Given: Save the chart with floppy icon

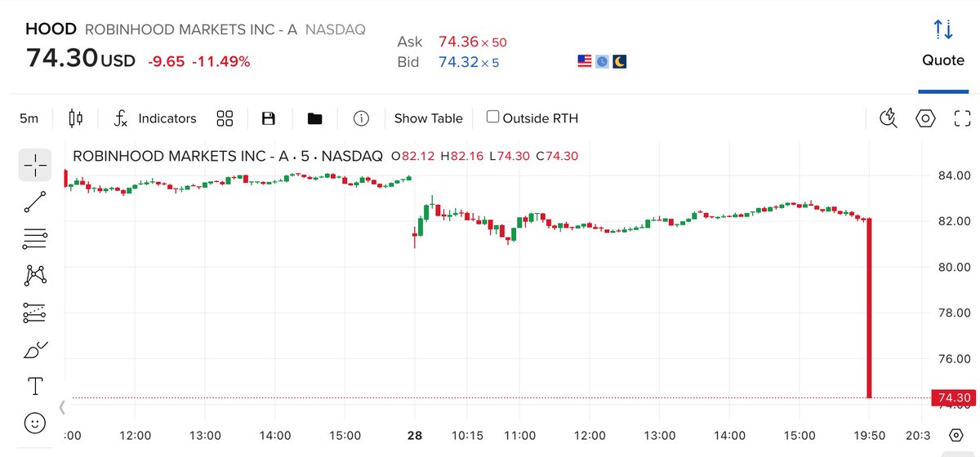Looking at the screenshot, I should coord(269,118).
